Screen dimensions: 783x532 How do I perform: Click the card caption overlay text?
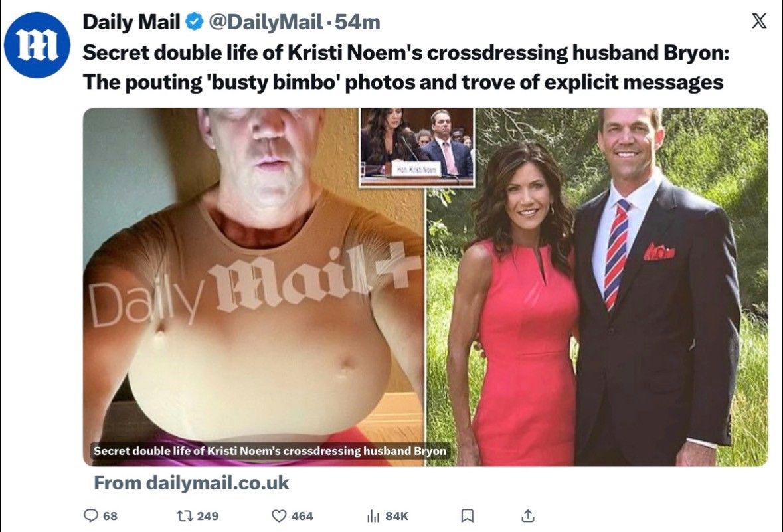[x=270, y=451]
